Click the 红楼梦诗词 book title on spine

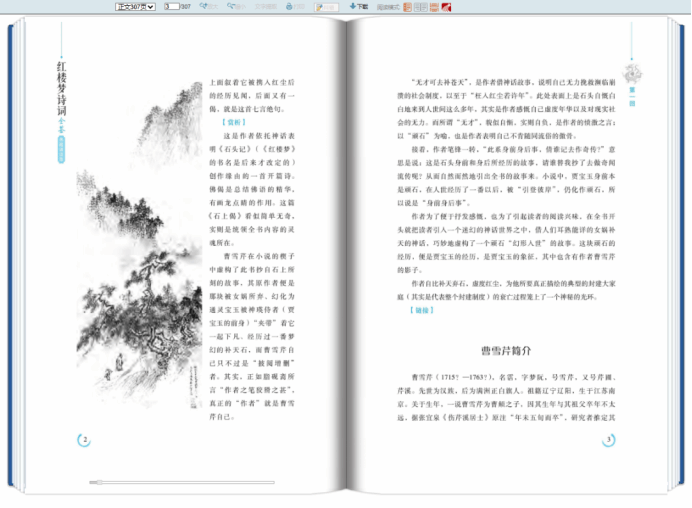click(61, 88)
